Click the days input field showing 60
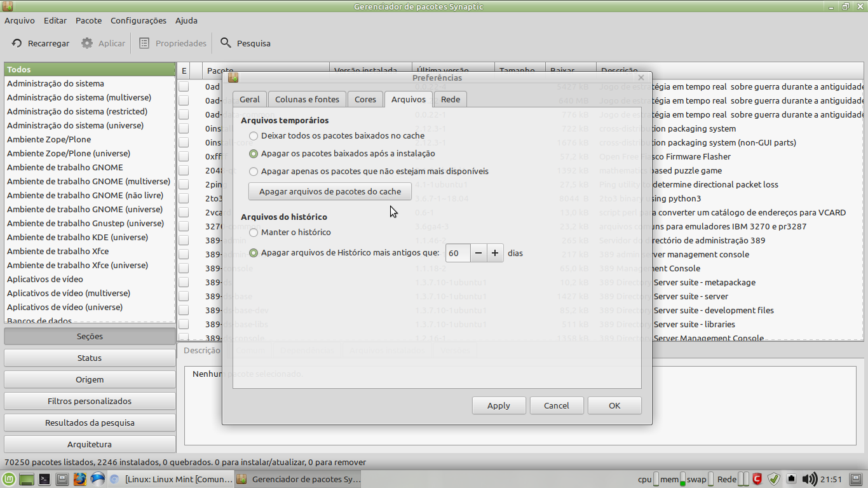Screen dimensions: 868x488 tap(458, 253)
